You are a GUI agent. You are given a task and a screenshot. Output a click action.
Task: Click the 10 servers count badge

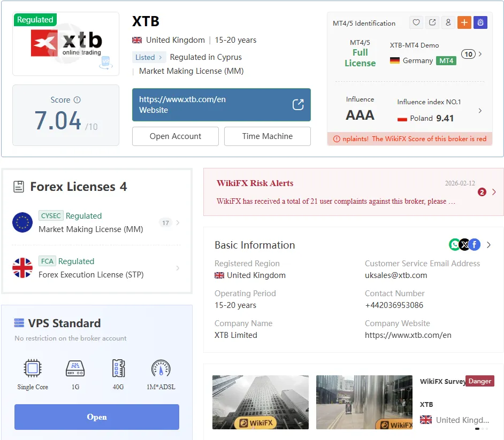click(x=469, y=54)
